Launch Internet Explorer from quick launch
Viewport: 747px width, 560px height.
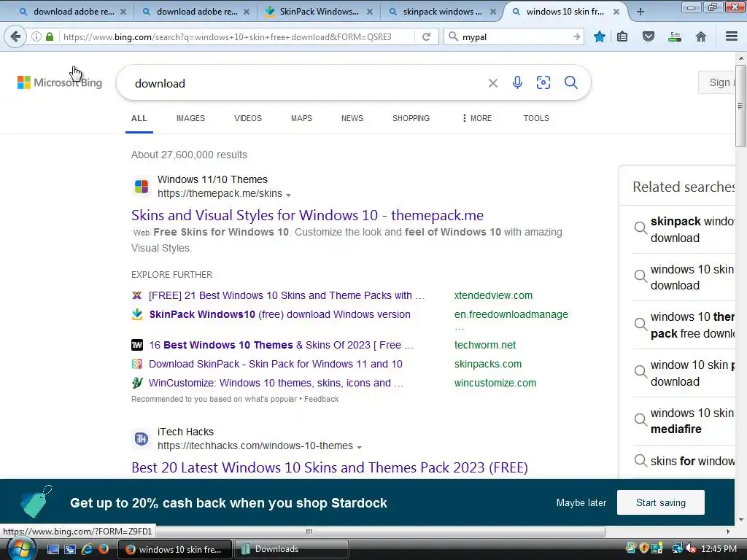[87, 549]
